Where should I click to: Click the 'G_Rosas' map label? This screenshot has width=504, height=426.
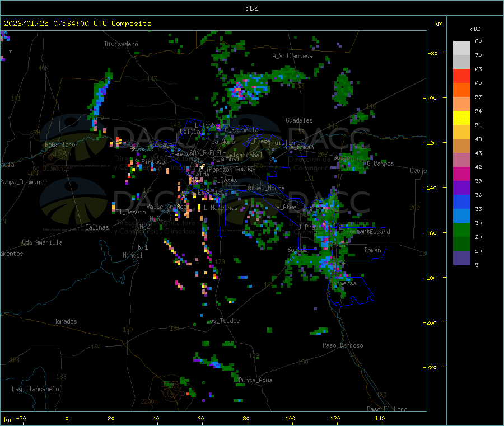[225, 181]
